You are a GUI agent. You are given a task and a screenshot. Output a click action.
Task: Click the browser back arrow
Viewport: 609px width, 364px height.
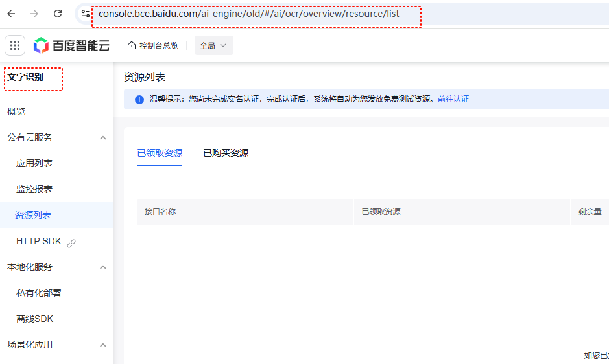pos(11,14)
